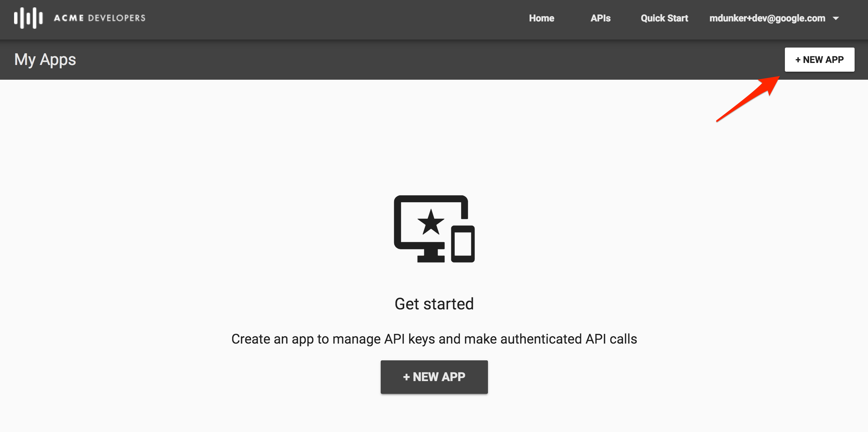This screenshot has height=432, width=868.
Task: Click the 'Create an app to manage API keys' text
Action: pyautogui.click(x=434, y=339)
